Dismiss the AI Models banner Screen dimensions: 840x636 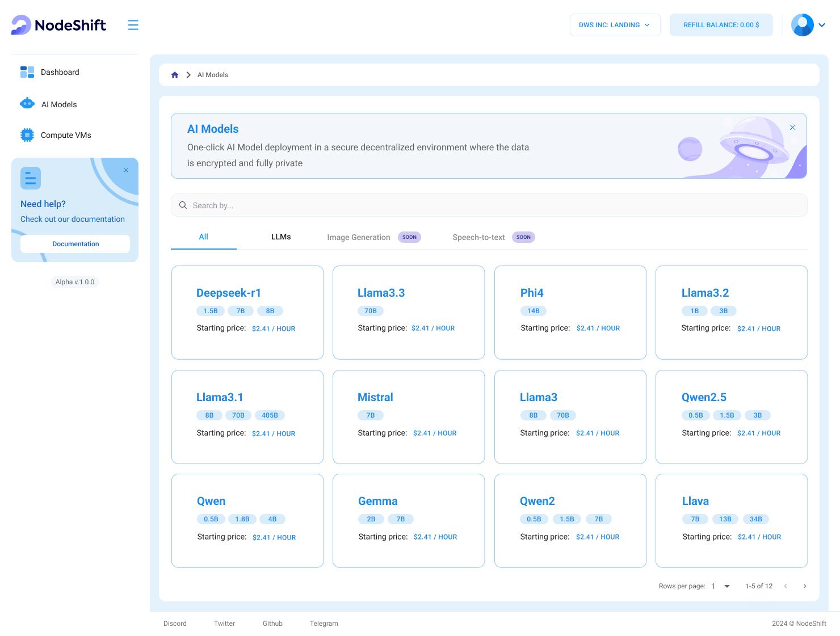pos(793,128)
